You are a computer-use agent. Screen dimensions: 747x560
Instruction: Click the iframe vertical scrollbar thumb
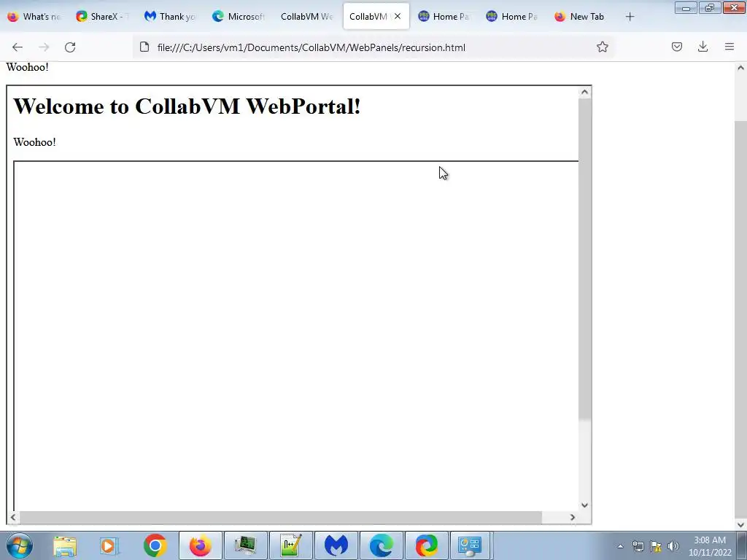tap(585, 260)
